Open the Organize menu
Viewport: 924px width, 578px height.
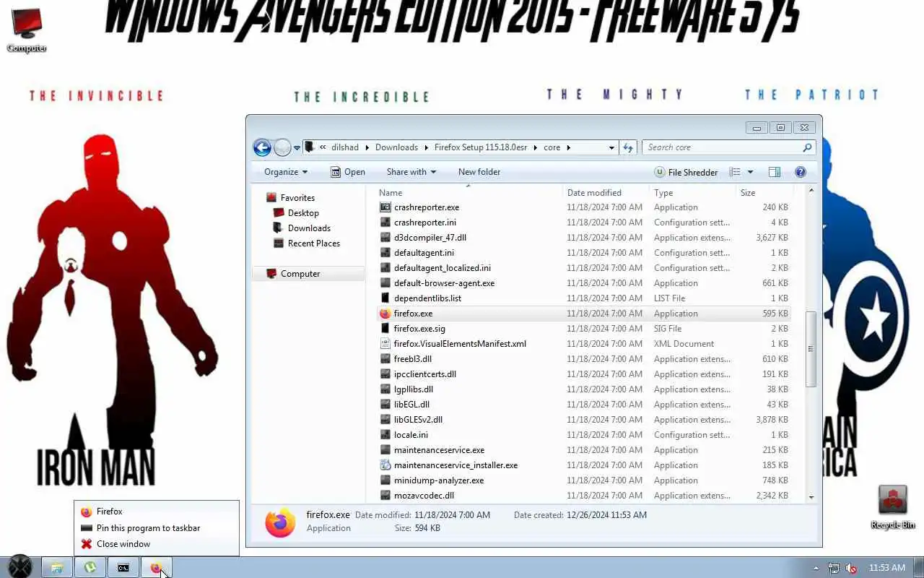point(286,172)
